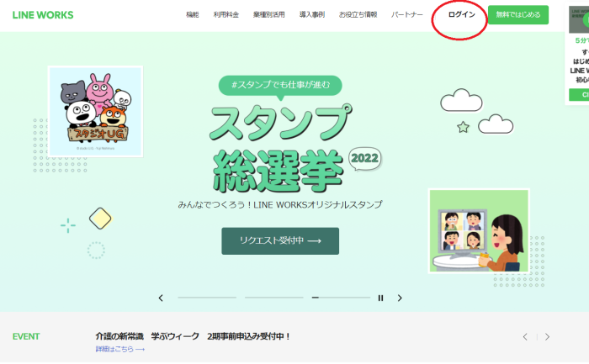Click the 詳細はこちら link
Image resolution: width=589 pixels, height=364 pixels.
[120, 349]
